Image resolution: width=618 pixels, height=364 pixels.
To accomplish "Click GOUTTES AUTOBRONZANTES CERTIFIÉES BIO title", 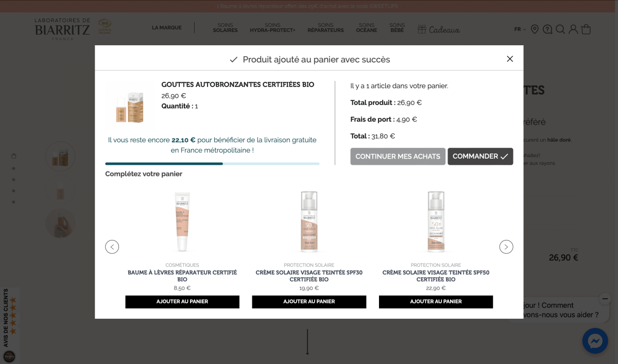I will tap(238, 84).
